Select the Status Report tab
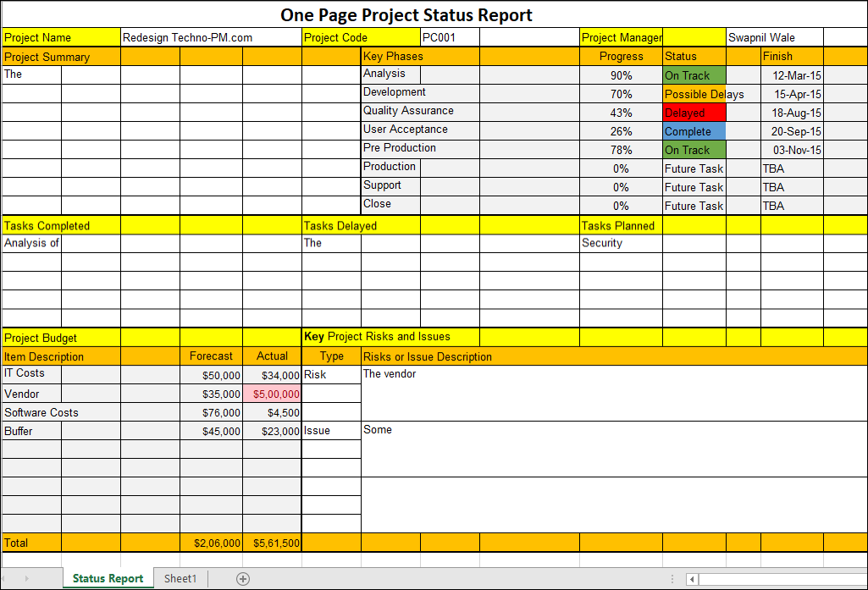This screenshot has width=868, height=590. (x=108, y=578)
